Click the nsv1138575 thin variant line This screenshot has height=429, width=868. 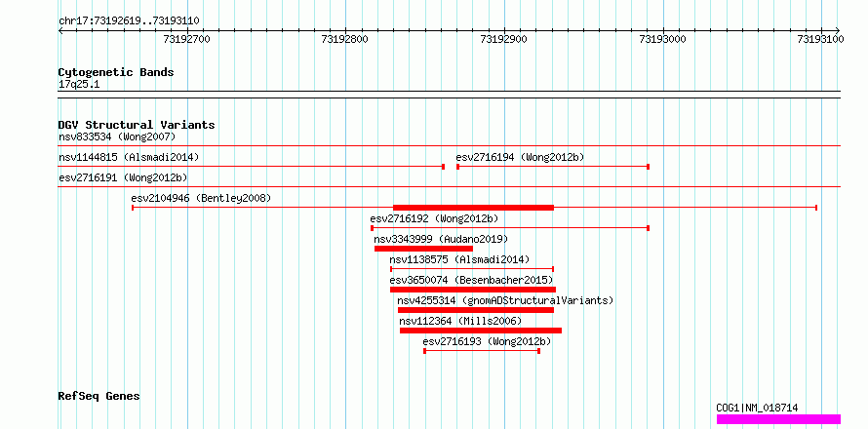click(472, 269)
